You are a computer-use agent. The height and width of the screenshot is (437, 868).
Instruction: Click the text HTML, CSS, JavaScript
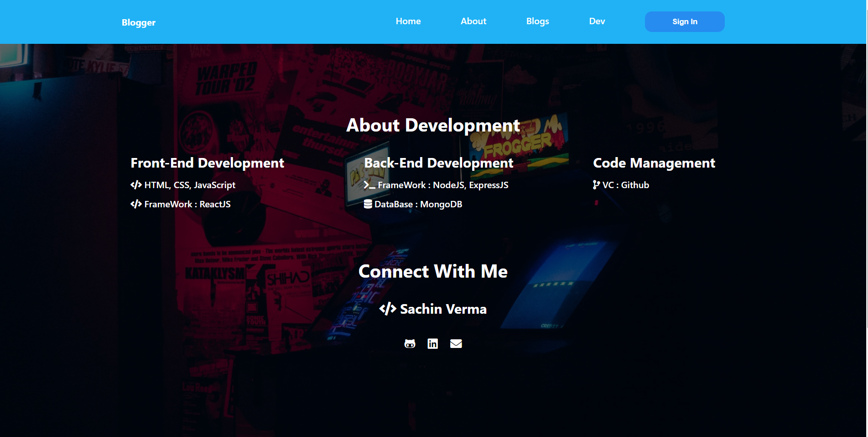click(190, 185)
